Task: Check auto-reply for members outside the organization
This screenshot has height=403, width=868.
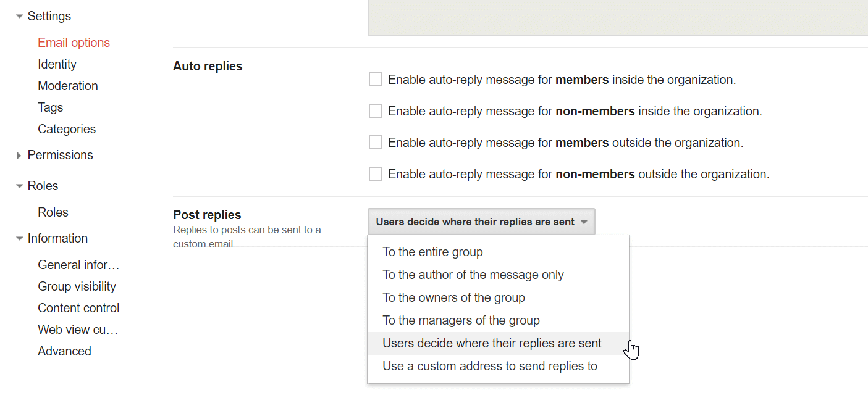Action: (376, 143)
